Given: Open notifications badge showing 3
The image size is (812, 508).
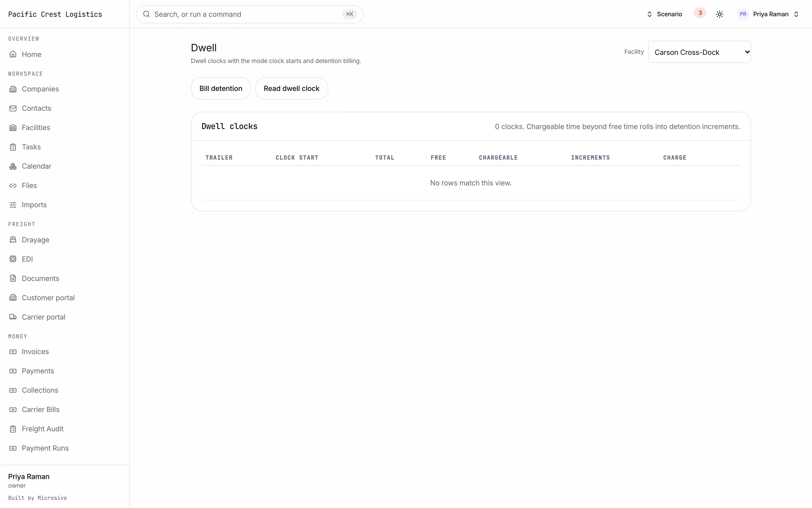Looking at the screenshot, I should click(x=700, y=13).
